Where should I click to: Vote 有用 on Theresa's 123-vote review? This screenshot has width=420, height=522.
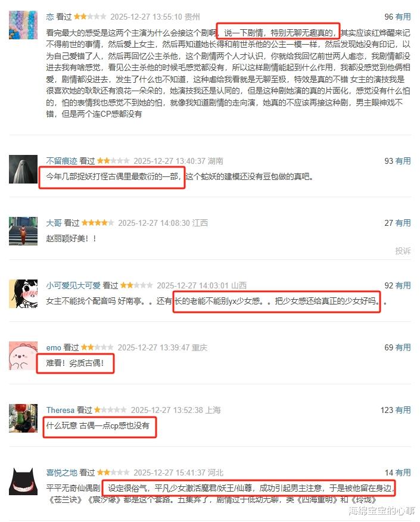[403, 410]
